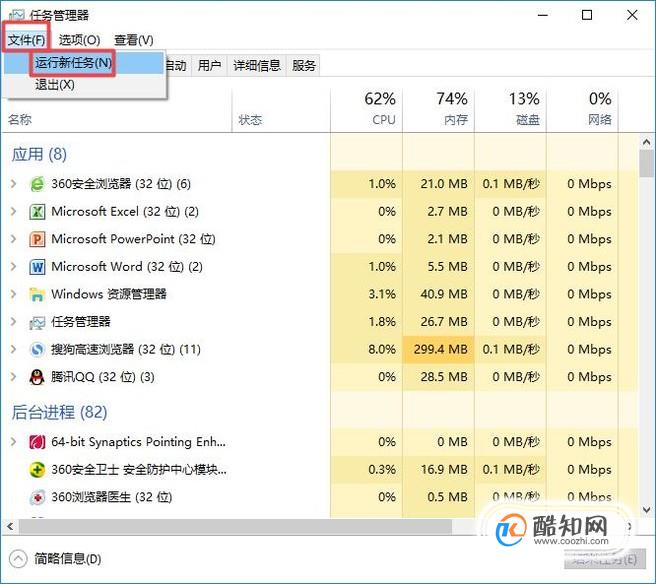Click the 8.0% CPU cell
The width and height of the screenshot is (656, 584).
coord(366,349)
